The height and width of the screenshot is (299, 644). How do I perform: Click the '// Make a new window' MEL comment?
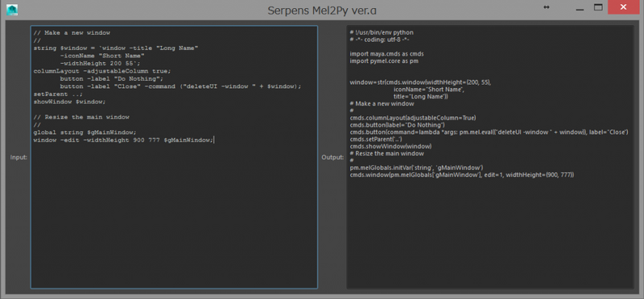[x=72, y=32]
